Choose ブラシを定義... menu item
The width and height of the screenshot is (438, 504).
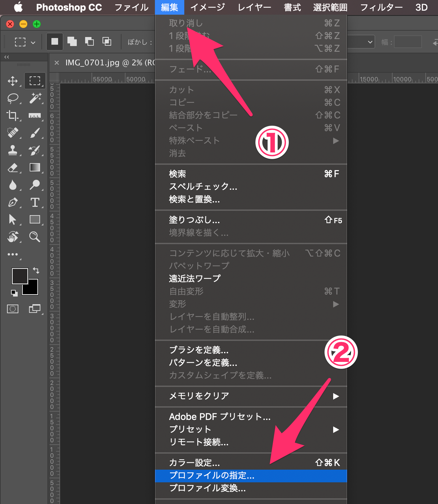(251, 350)
